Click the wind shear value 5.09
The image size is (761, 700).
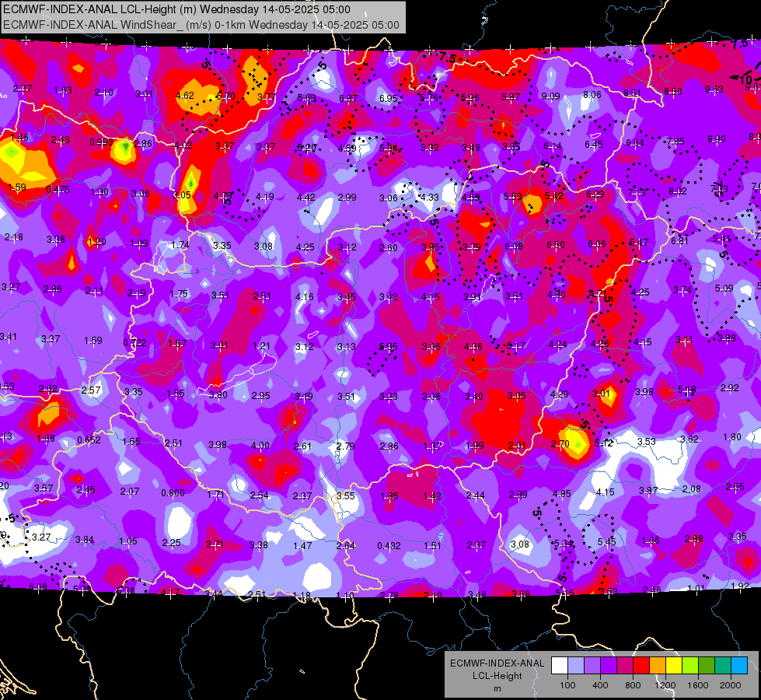[724, 288]
